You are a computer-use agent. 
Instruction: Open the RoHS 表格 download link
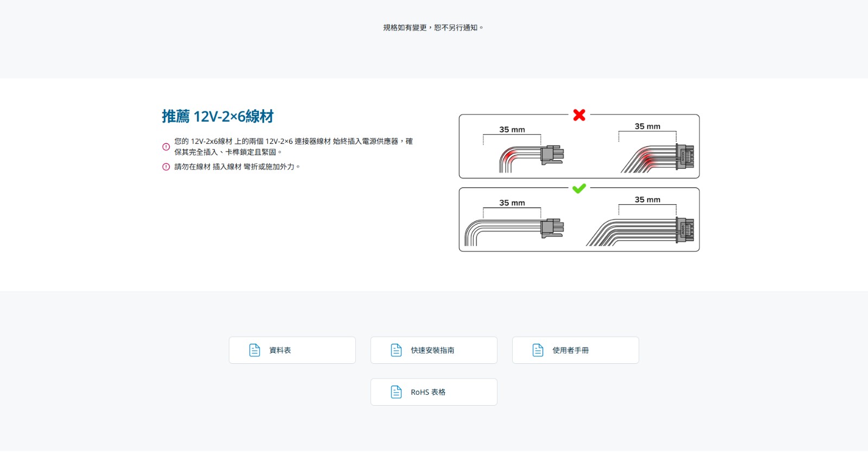pyautogui.click(x=434, y=392)
